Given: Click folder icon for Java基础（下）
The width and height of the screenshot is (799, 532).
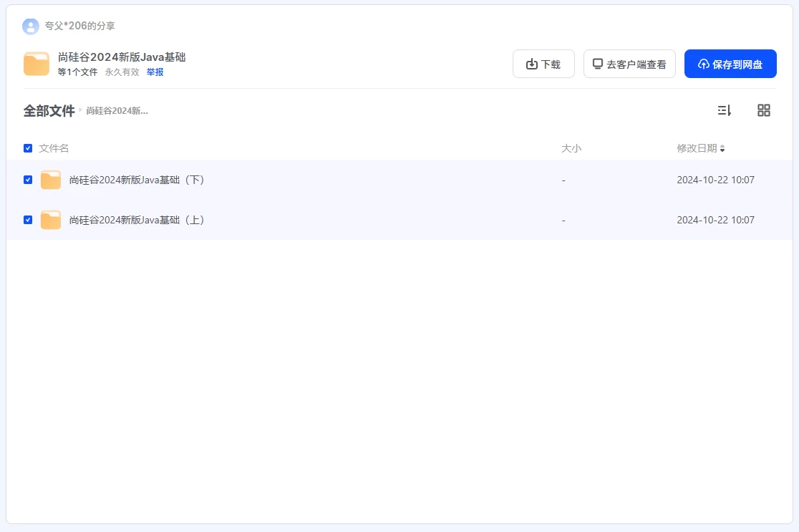Looking at the screenshot, I should [51, 180].
